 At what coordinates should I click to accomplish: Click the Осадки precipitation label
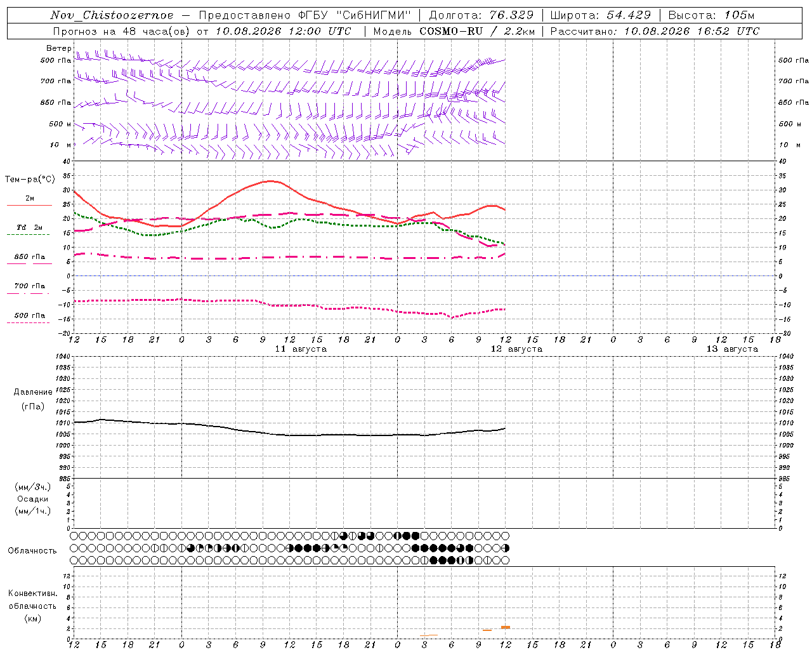click(32, 499)
